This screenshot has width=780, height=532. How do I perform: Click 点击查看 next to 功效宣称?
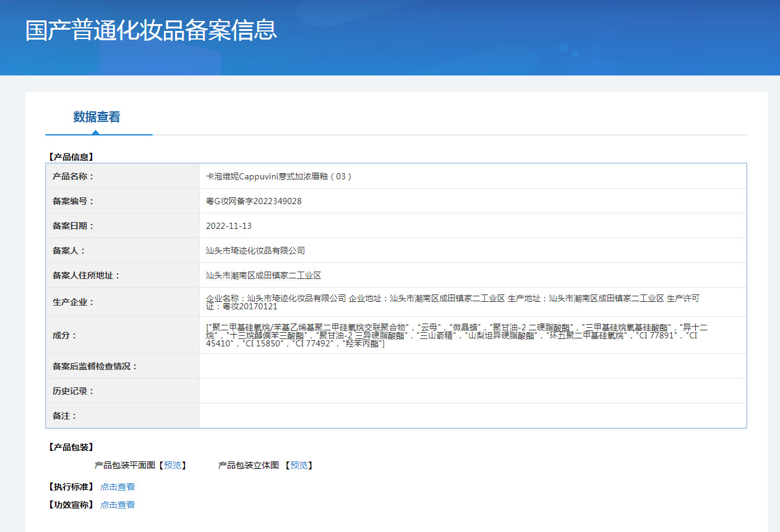coord(118,505)
